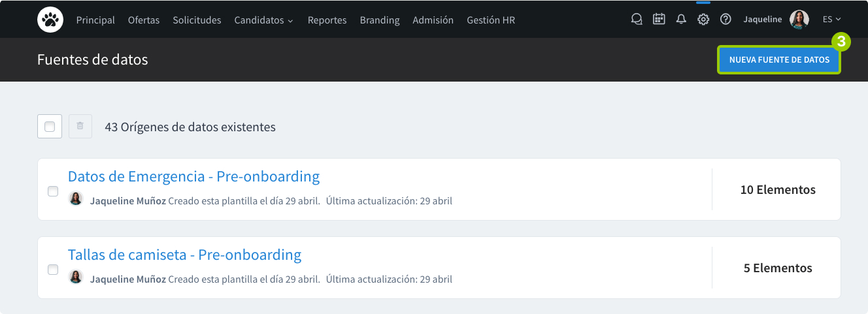Go to the Ofertas menu item
The width and height of the screenshot is (868, 314).
(x=144, y=20)
